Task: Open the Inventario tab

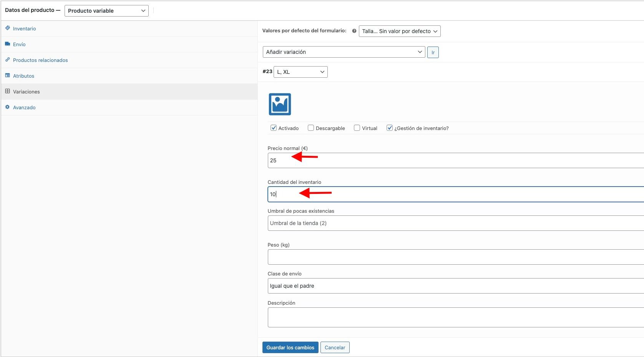Action: (x=129, y=28)
